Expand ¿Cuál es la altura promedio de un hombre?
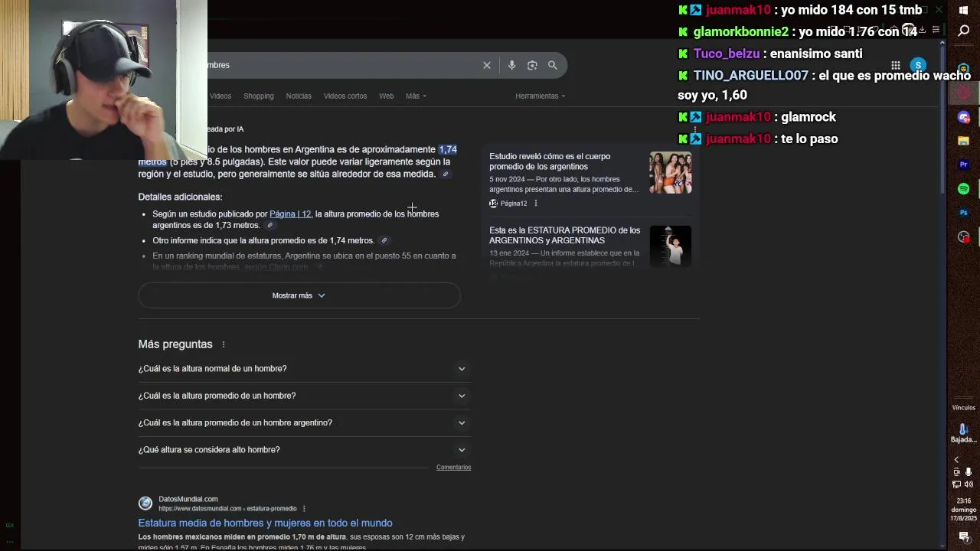Viewport: 980px width, 551px height. coord(304,396)
